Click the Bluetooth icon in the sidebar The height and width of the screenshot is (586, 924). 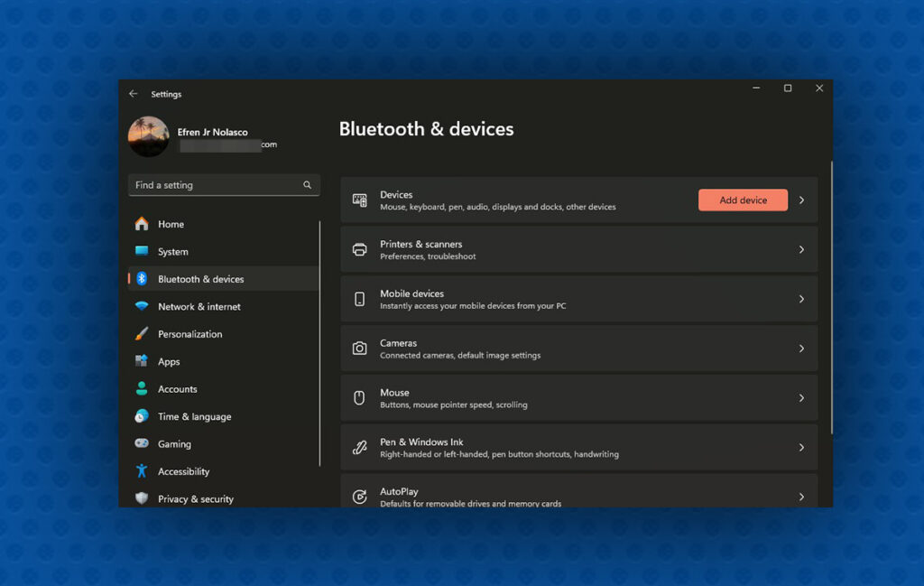pos(143,279)
